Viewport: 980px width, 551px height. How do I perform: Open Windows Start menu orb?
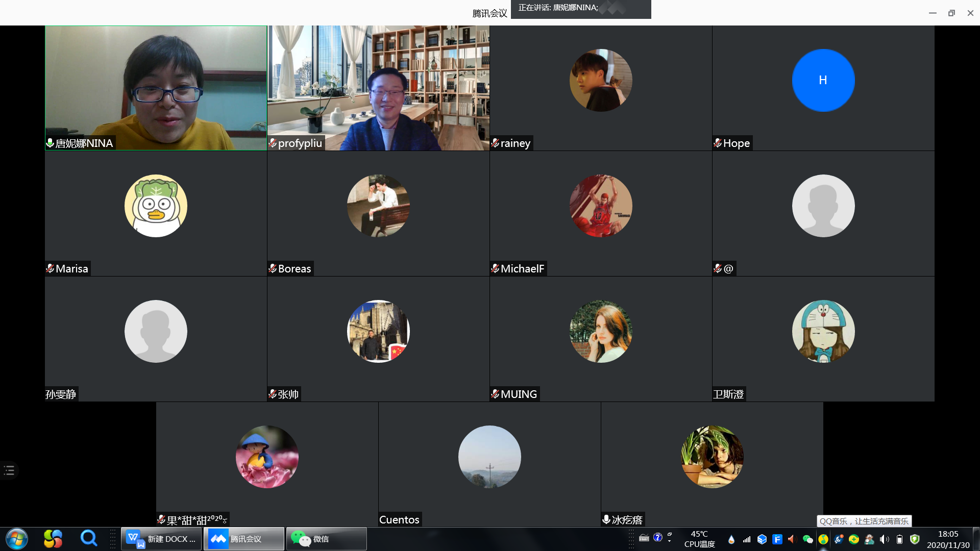(x=16, y=539)
